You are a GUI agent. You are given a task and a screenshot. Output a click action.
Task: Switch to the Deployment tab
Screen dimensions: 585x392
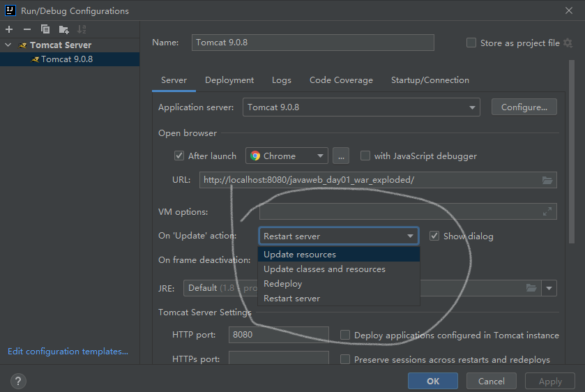coord(229,80)
